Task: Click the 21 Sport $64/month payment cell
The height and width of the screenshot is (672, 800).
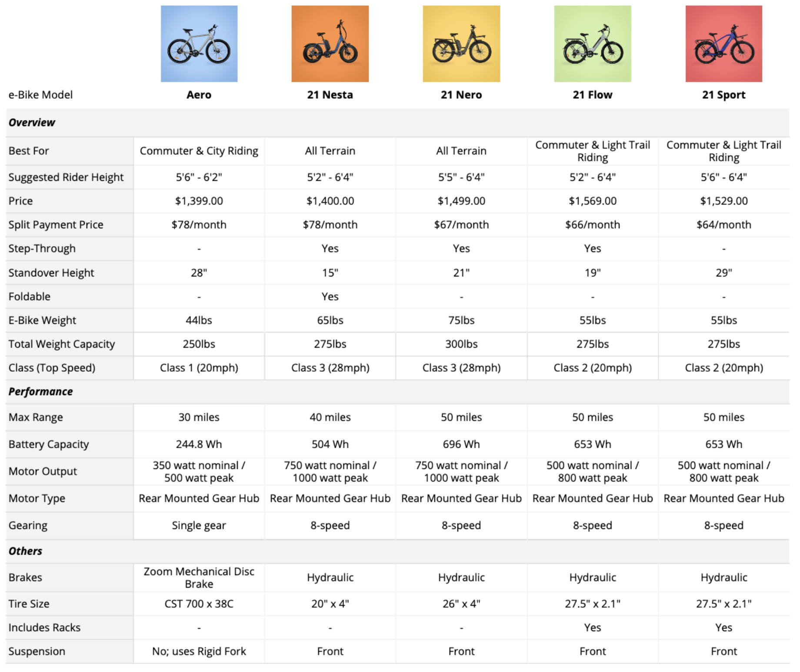Action: click(x=724, y=225)
